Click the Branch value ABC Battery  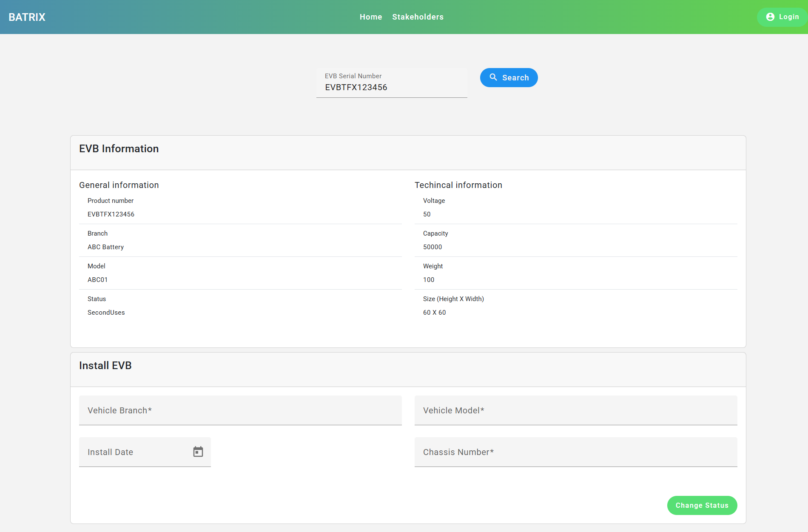point(106,247)
